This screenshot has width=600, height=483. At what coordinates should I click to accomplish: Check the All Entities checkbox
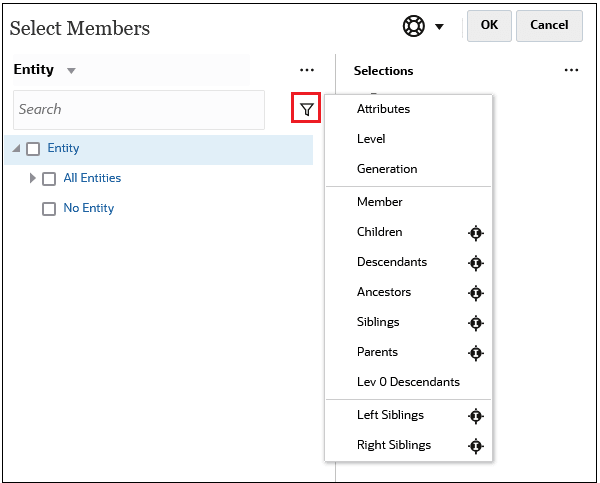click(x=49, y=179)
